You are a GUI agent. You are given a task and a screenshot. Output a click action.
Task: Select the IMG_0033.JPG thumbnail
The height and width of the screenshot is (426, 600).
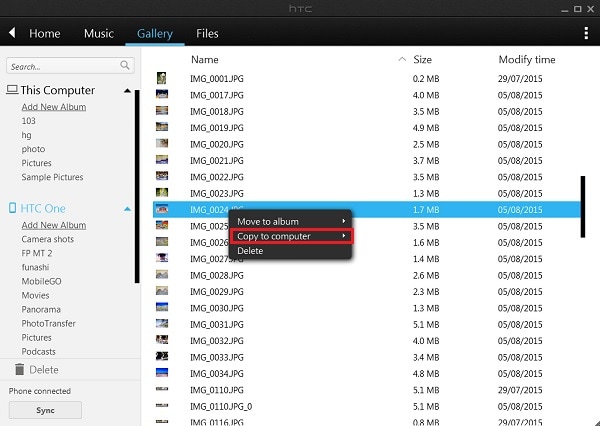coord(162,356)
